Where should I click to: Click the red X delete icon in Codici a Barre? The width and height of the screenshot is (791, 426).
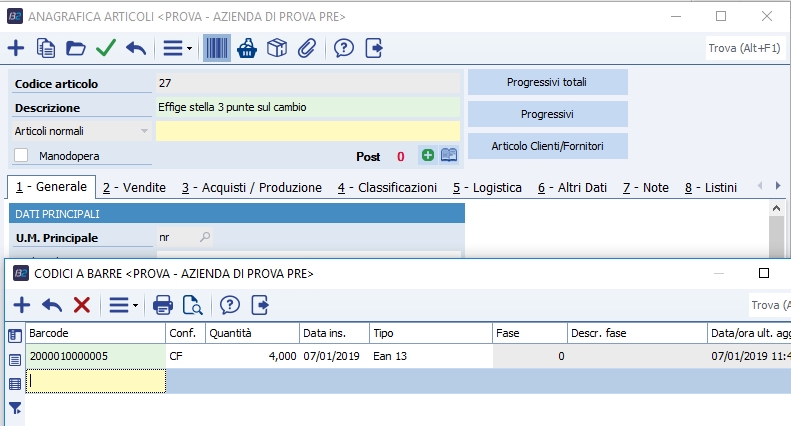(x=82, y=305)
